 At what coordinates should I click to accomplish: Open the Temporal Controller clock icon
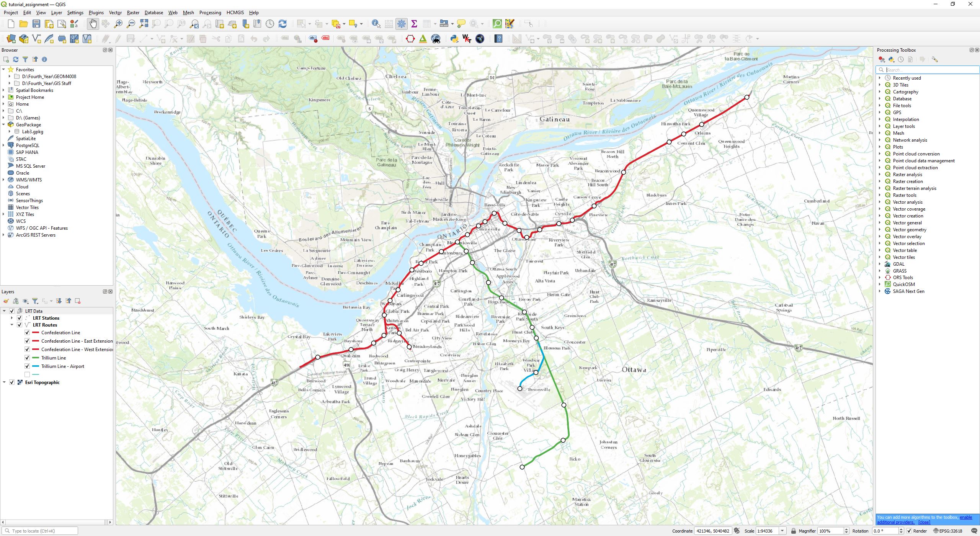(x=270, y=24)
